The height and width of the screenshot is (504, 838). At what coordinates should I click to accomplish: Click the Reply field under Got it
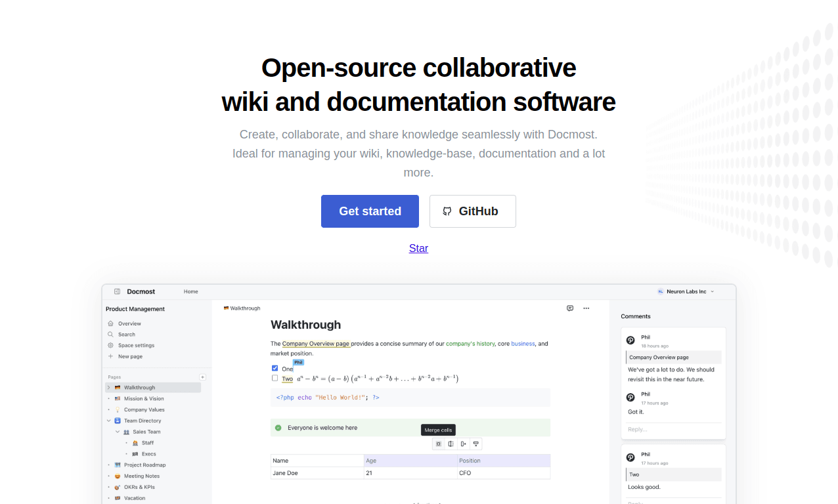click(x=674, y=429)
